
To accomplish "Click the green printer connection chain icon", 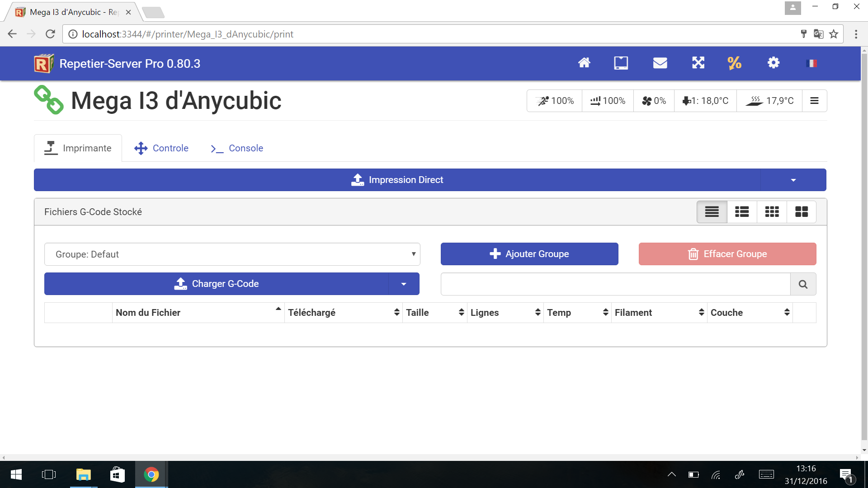I will [49, 100].
